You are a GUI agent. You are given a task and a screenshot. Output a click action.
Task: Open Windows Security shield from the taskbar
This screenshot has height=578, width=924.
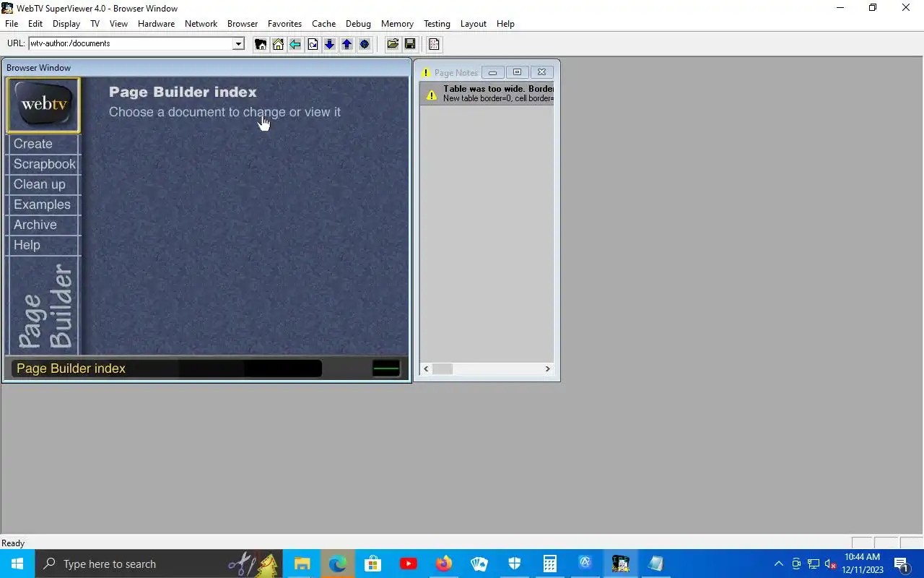pyautogui.click(x=514, y=564)
